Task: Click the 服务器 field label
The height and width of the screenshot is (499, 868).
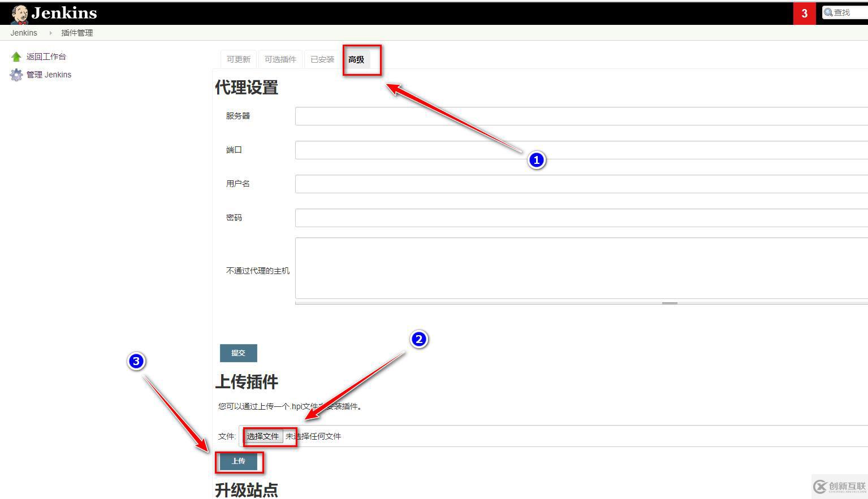Action: [238, 116]
